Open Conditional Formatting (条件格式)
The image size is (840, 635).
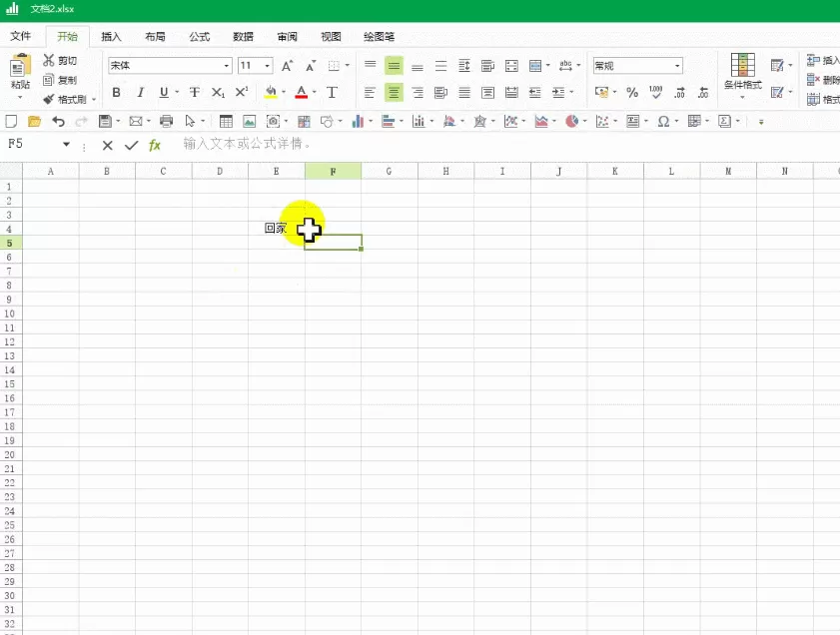tap(742, 75)
